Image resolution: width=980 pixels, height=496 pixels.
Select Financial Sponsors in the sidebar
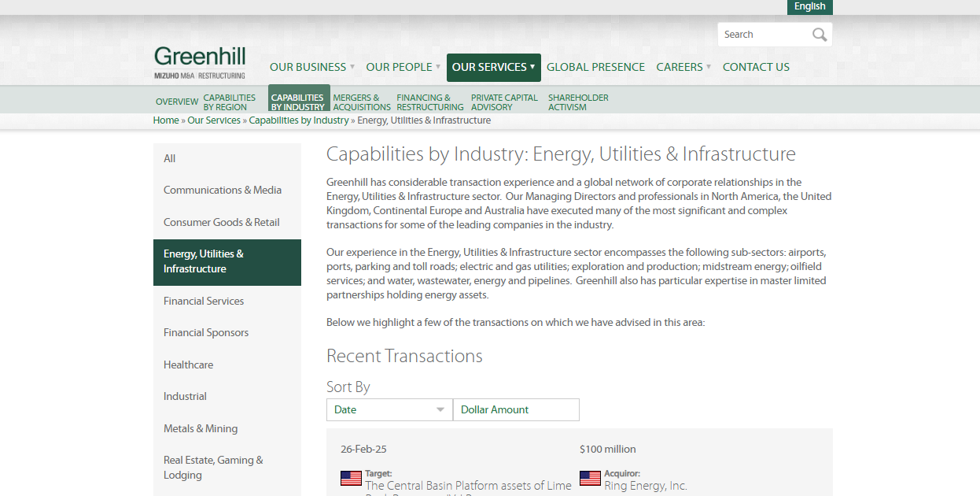pos(206,332)
